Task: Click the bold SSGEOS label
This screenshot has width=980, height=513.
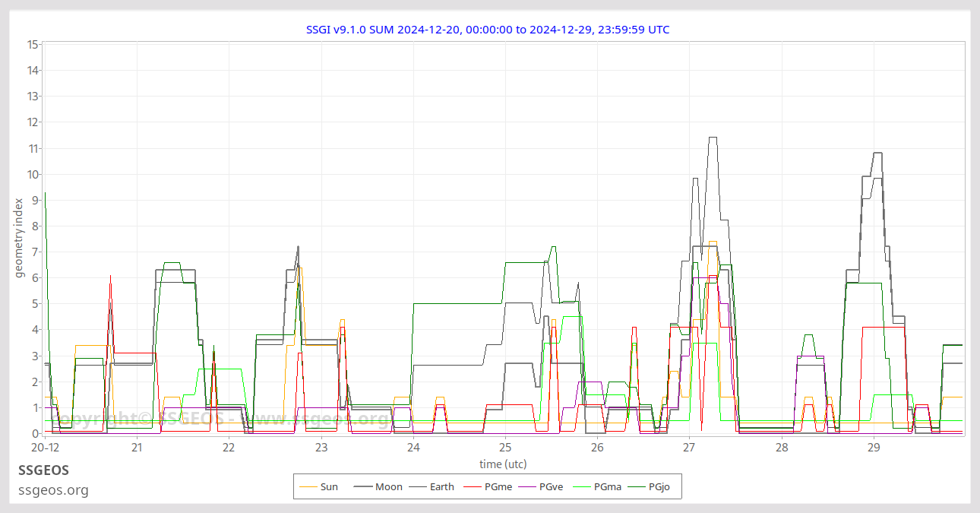Action: click(43, 470)
